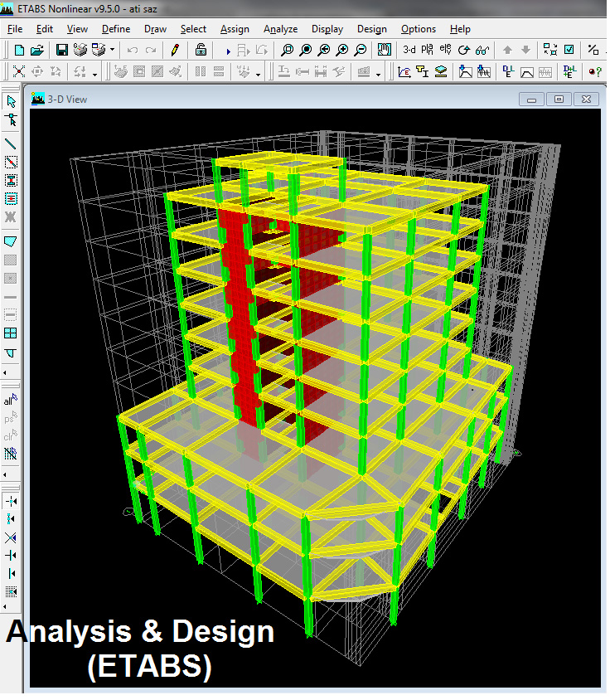Toggle snap to points crosshair icon
610x700 pixels.
pos(11,501)
